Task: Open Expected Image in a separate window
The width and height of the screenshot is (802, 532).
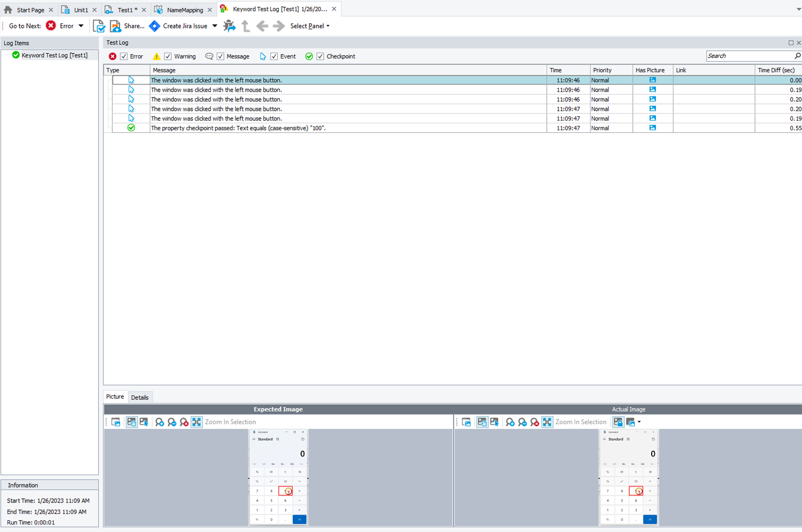Action: [115, 422]
